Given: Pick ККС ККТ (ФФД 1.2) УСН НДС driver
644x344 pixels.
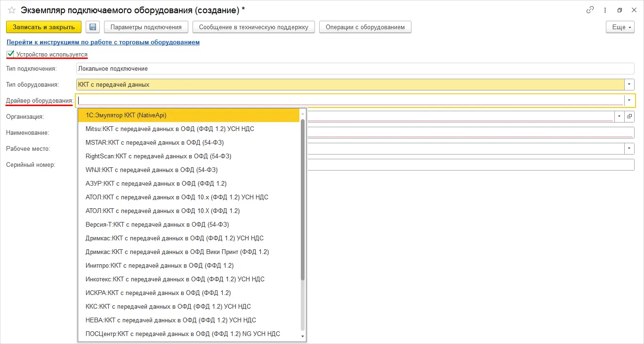Looking at the screenshot, I should click(x=189, y=306).
